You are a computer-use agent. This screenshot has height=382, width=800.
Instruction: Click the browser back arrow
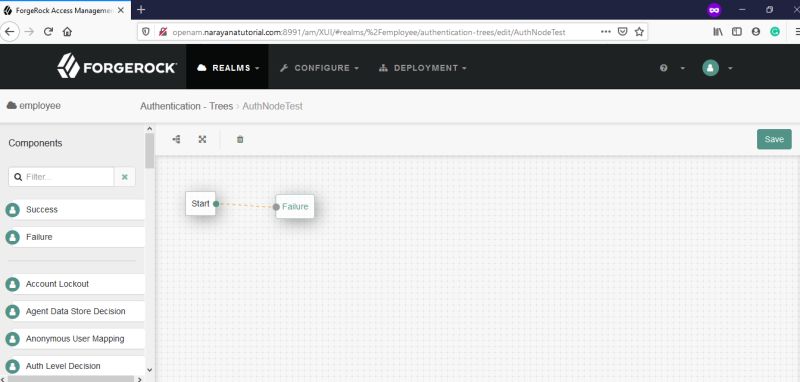(x=10, y=32)
